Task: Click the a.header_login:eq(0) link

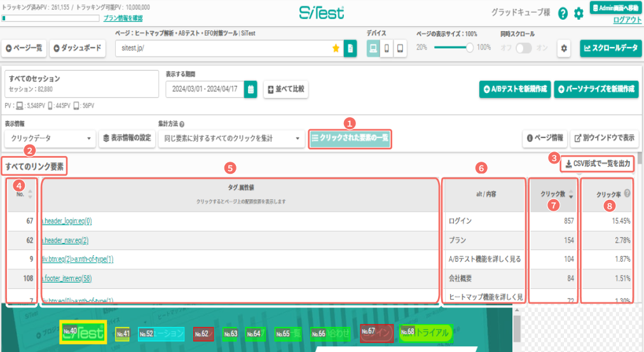Action: pos(67,222)
